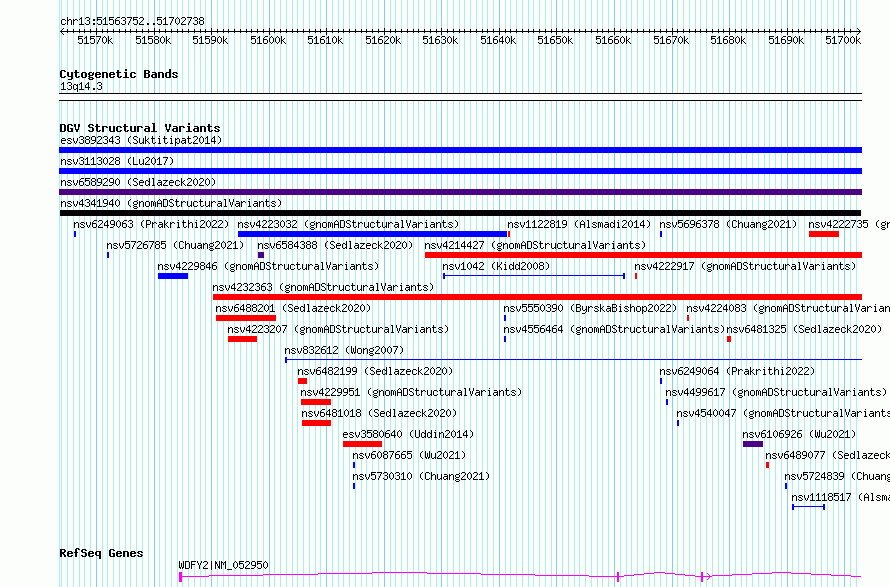
Task: Click the red bar under nsv4222735
Action: coord(824,234)
